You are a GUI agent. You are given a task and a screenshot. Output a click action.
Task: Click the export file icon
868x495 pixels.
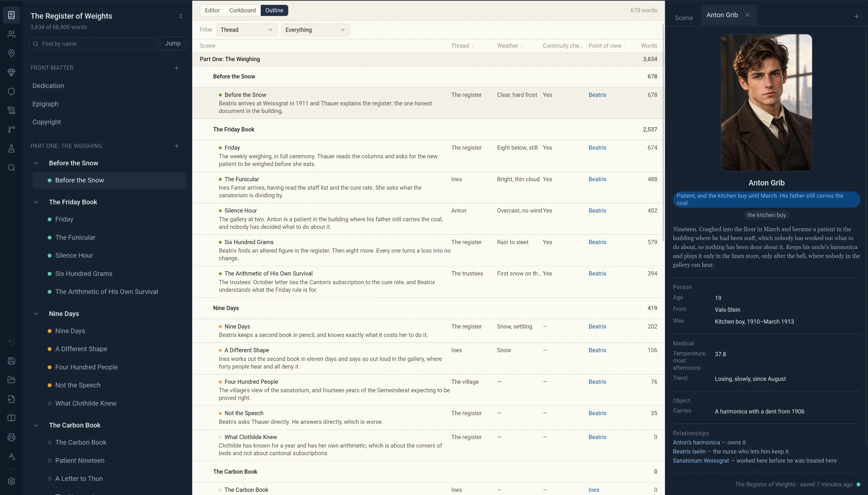tap(11, 399)
